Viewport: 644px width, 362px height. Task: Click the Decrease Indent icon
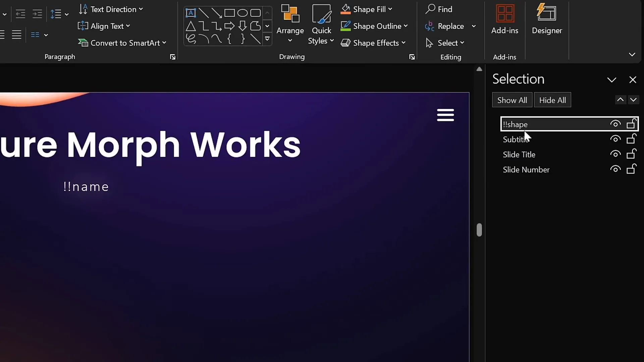coord(20,14)
